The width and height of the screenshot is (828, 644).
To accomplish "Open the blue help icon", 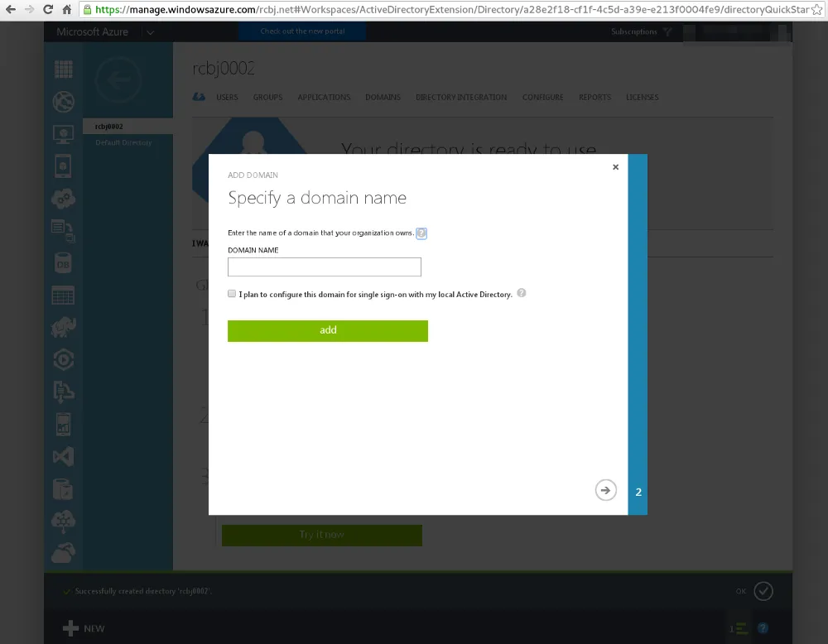I will coord(763,628).
